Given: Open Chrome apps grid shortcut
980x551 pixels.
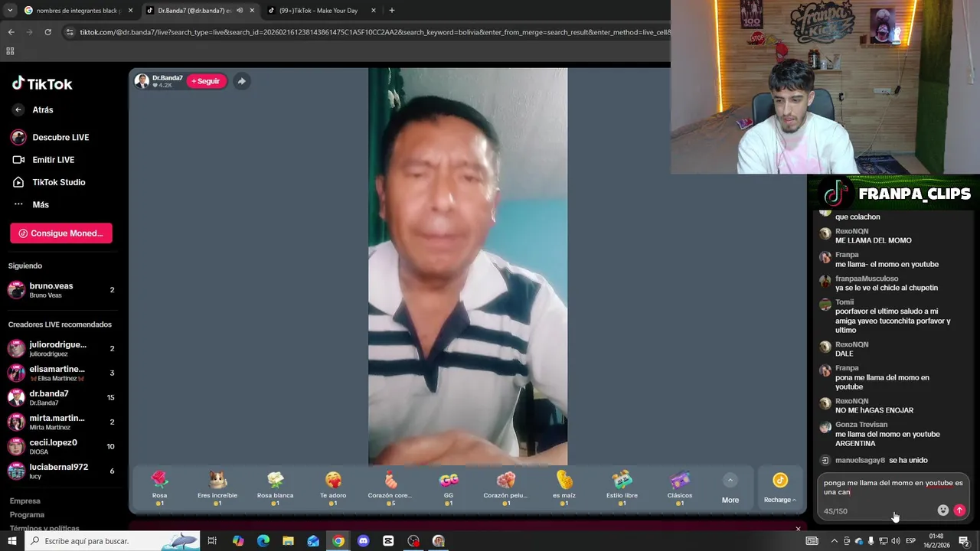Looking at the screenshot, I should 10,51.
